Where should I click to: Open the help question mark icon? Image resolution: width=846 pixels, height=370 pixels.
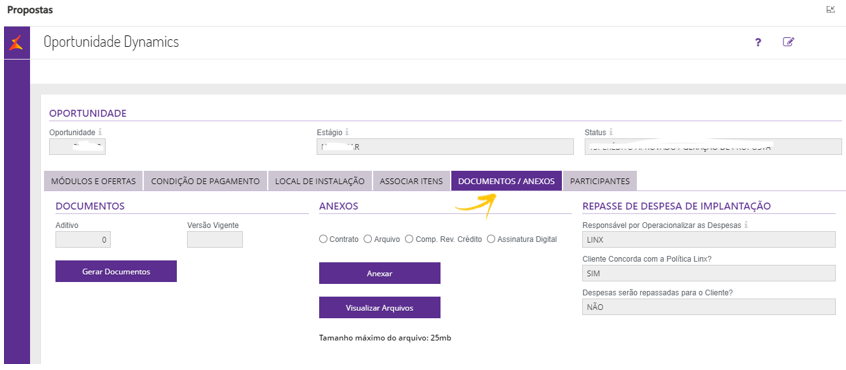tap(758, 43)
